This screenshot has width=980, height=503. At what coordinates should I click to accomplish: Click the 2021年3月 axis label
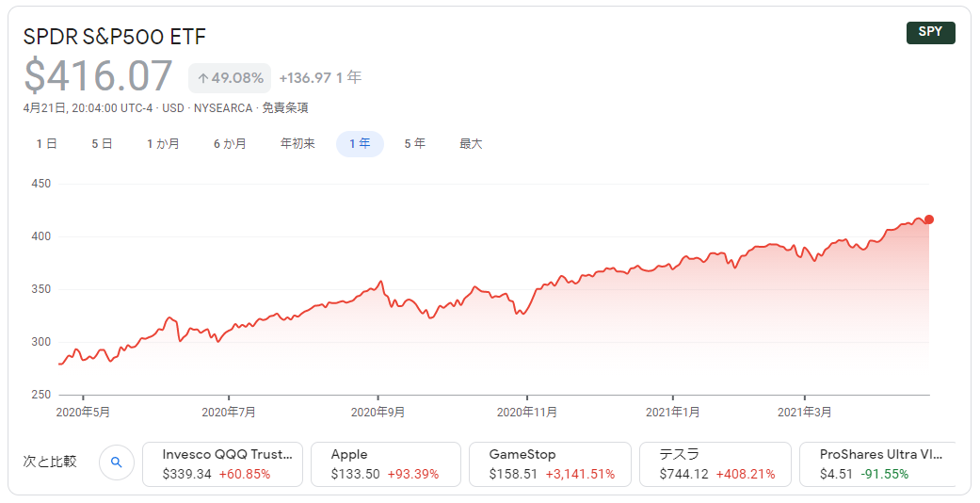(804, 413)
